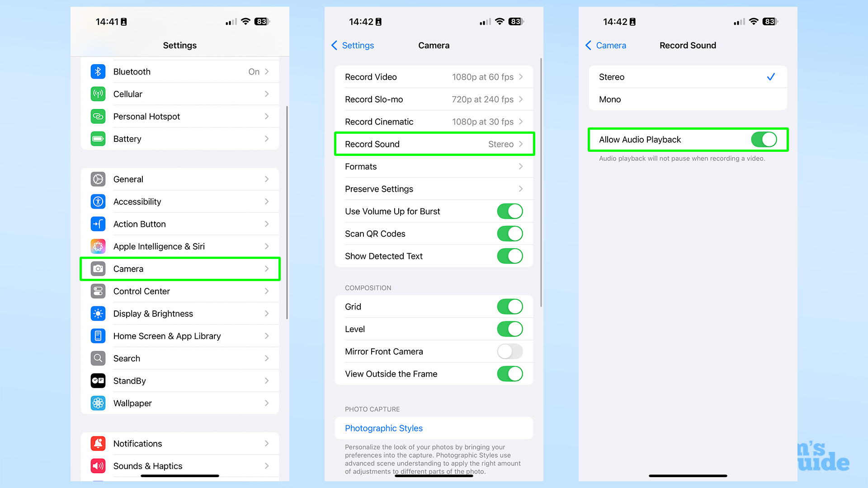Toggle Use Volume Up for Burst

(x=510, y=211)
